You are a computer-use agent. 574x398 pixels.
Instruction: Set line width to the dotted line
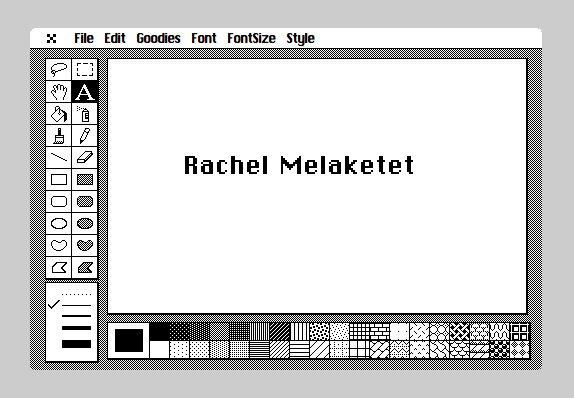click(76, 294)
